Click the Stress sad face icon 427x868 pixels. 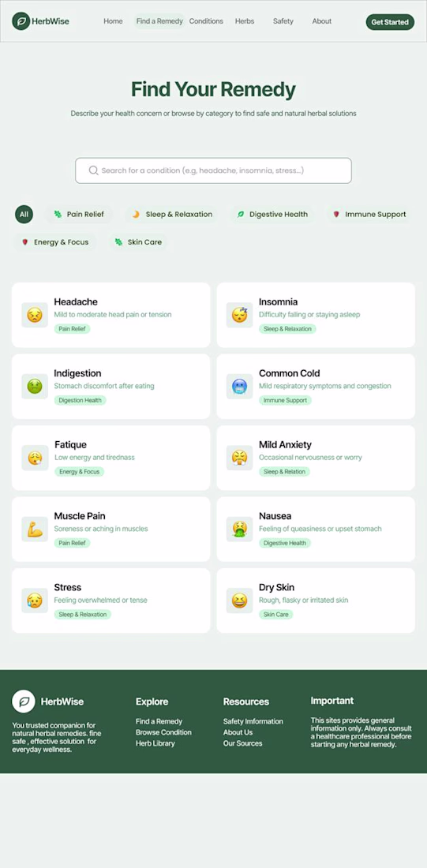35,600
